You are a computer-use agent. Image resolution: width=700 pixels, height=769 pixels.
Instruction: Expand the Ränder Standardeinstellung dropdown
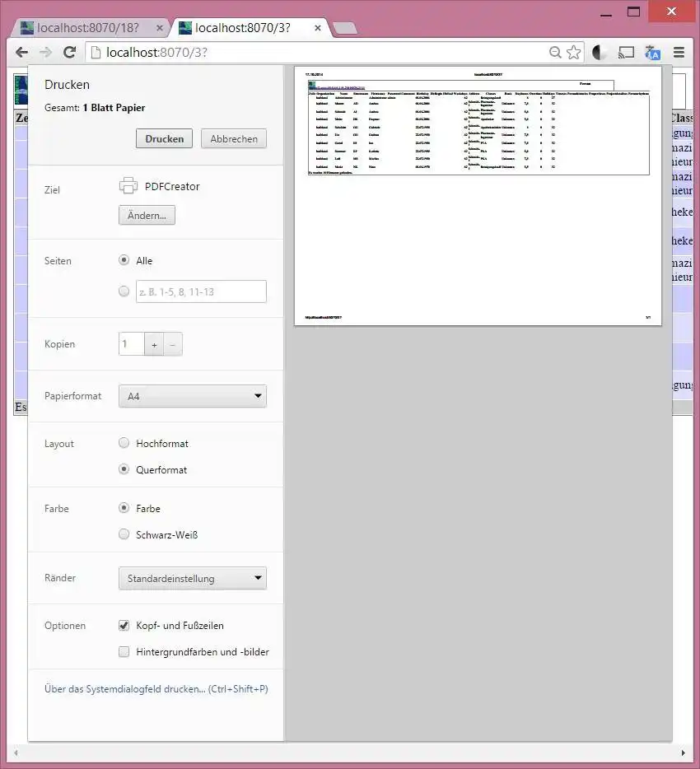(x=192, y=578)
